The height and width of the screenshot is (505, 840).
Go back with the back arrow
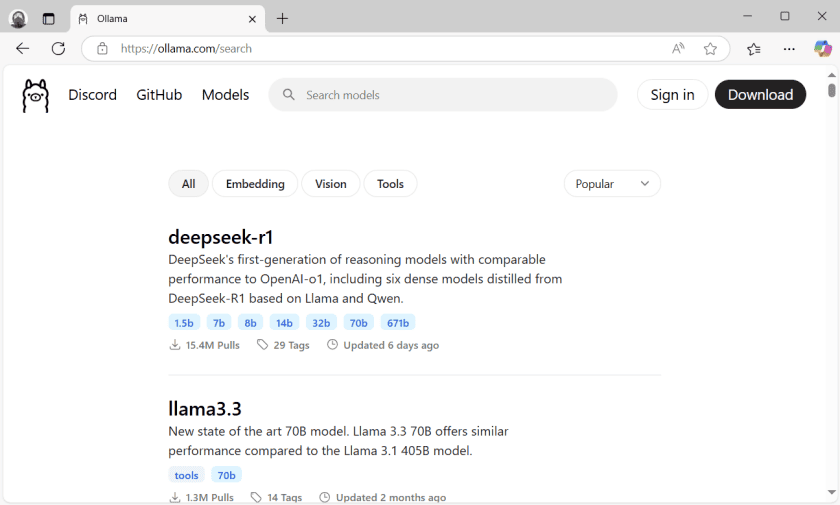point(23,48)
